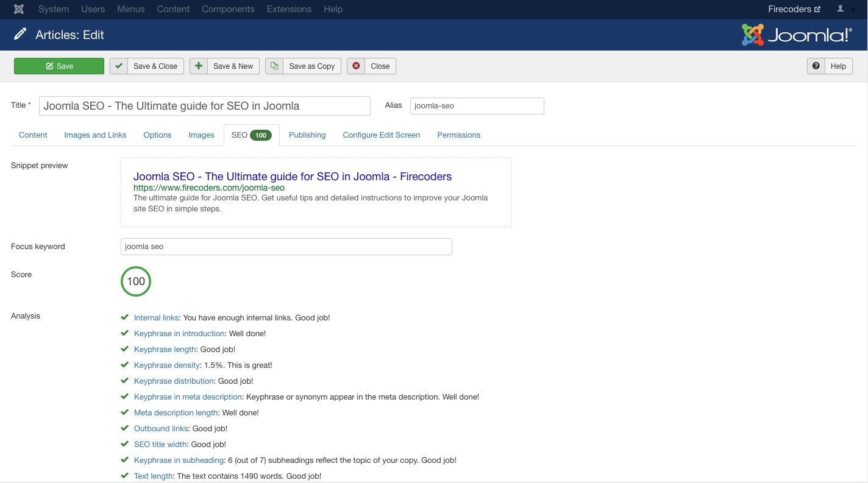Image resolution: width=868 pixels, height=483 pixels.
Task: Click the snippet preview title link
Action: [293, 177]
